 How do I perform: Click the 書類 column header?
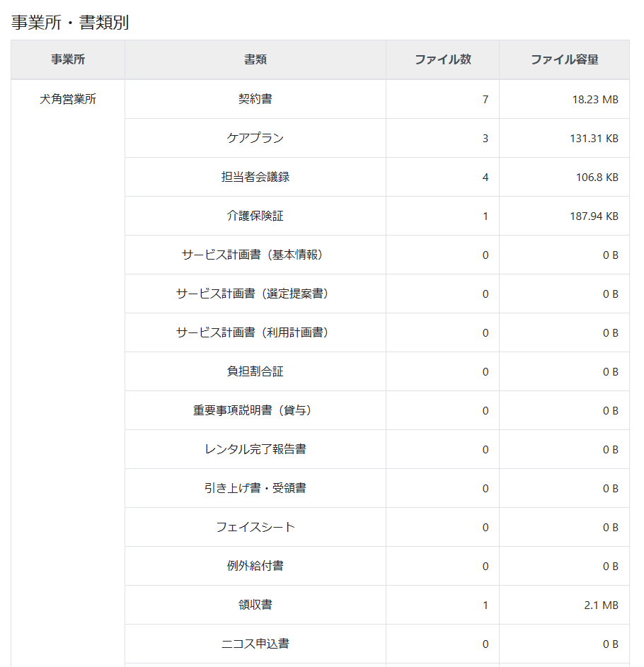[255, 60]
